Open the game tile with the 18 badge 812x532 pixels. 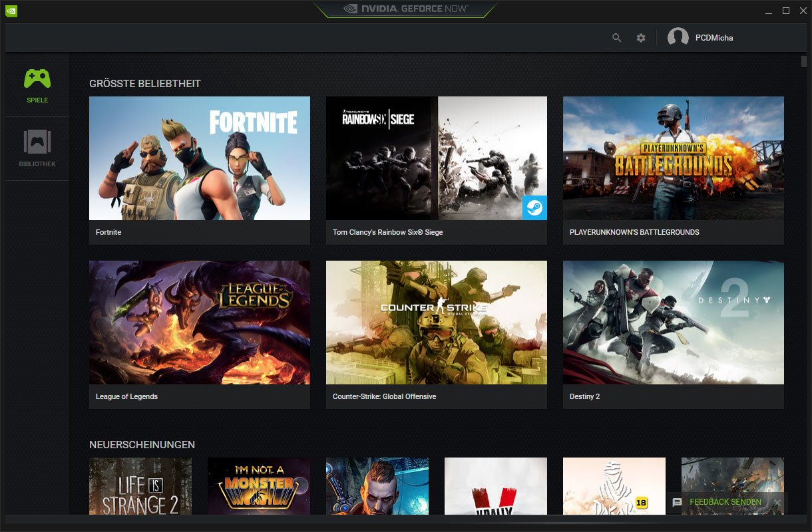pos(614,486)
